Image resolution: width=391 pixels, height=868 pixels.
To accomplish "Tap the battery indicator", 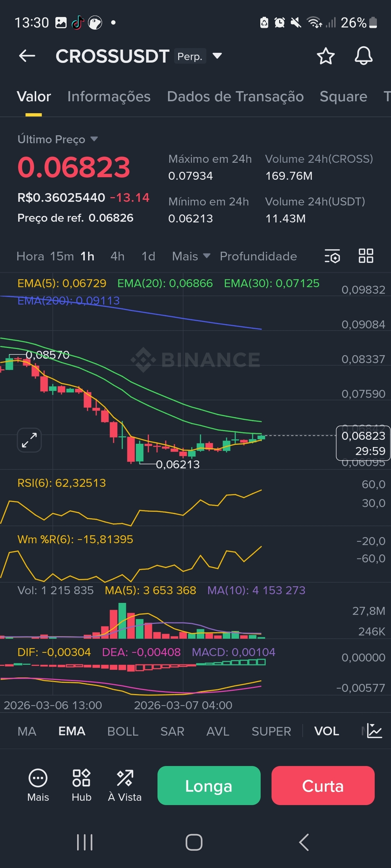I will click(373, 22).
